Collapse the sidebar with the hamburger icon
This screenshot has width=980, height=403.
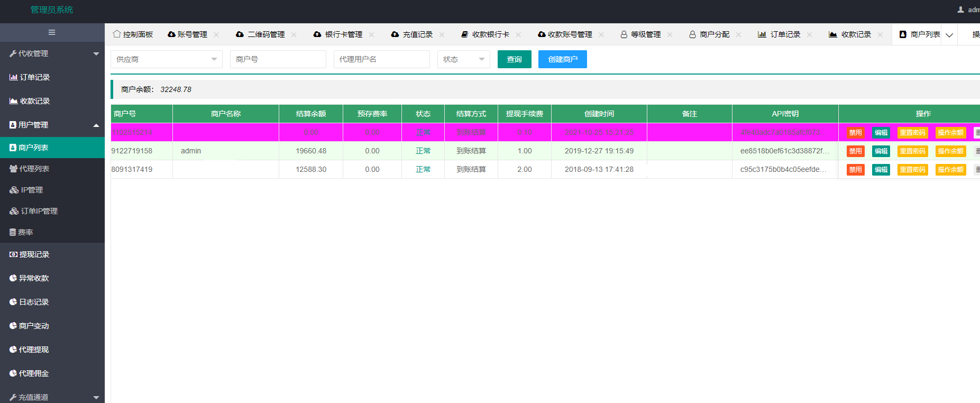[x=52, y=32]
